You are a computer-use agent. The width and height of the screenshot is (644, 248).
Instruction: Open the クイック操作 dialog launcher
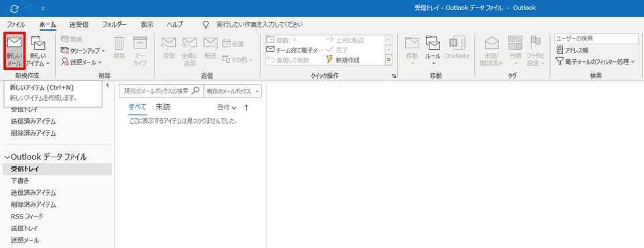coord(394,76)
